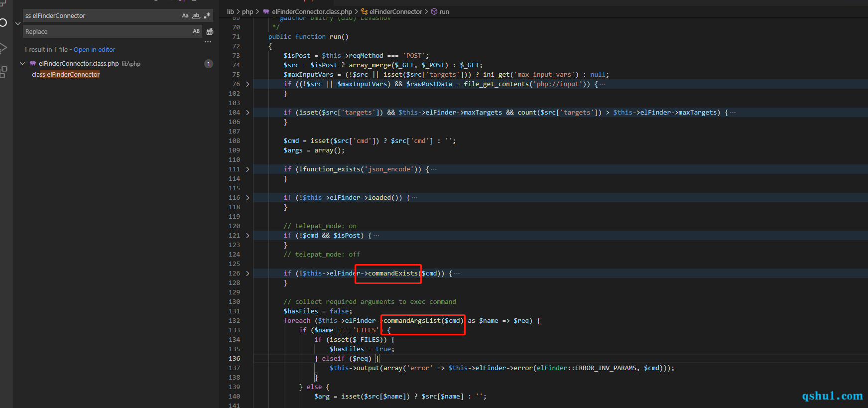The image size is (868, 408).
Task: Click line number 136 in gutter
Action: [x=234, y=359]
